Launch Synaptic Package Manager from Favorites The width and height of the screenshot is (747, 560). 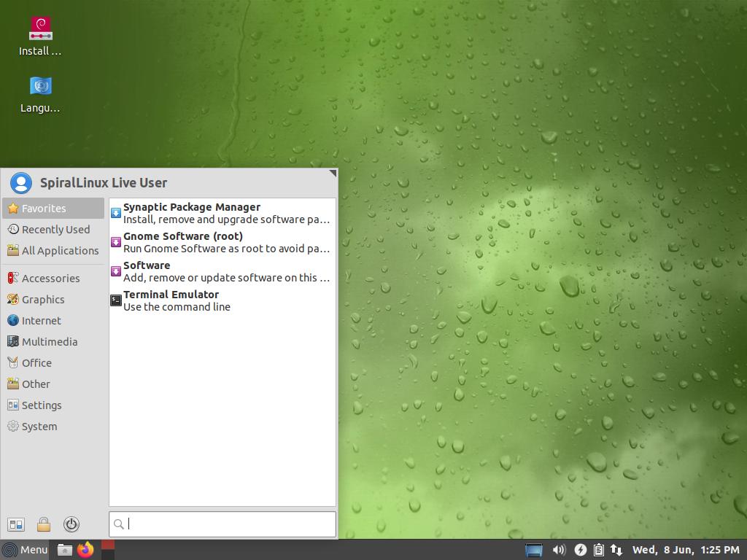click(x=222, y=214)
